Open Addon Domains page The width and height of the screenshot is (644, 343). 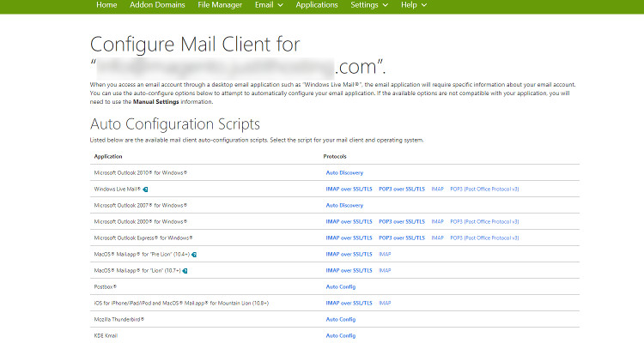coord(157,5)
